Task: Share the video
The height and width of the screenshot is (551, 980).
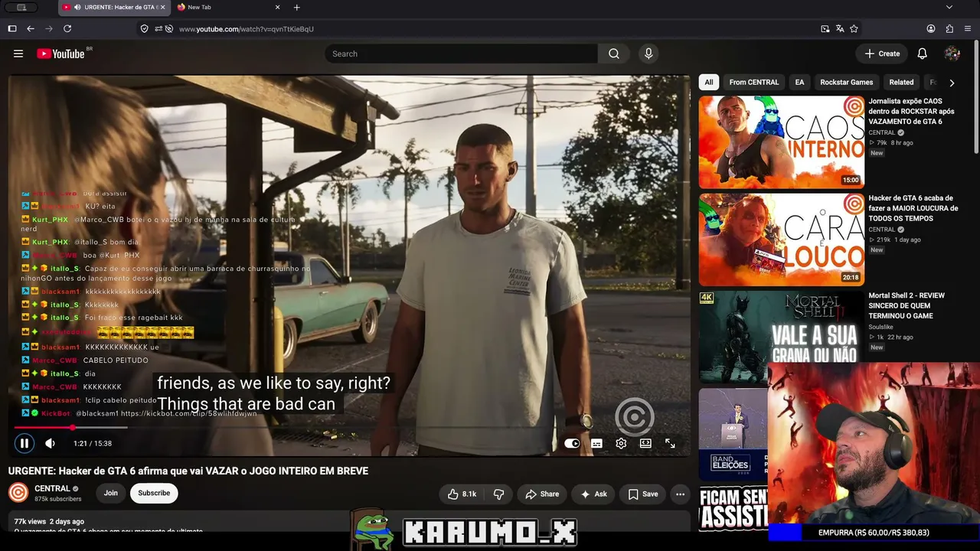Action: [x=542, y=494]
